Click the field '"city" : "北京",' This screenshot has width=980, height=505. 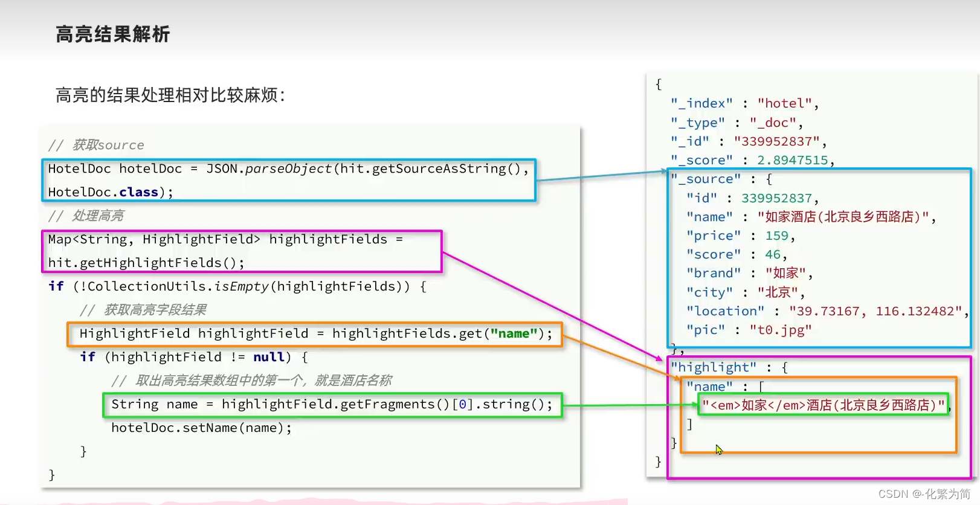pyautogui.click(x=746, y=292)
